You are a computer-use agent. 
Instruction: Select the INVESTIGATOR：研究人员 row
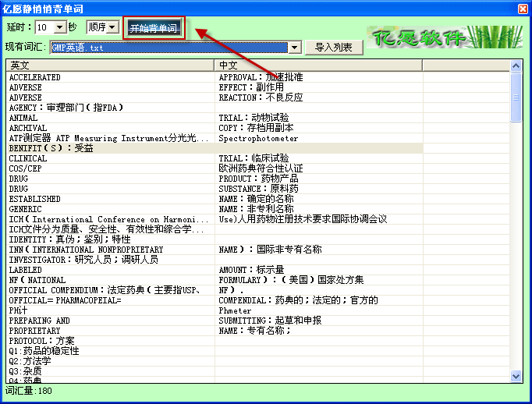coord(215,260)
